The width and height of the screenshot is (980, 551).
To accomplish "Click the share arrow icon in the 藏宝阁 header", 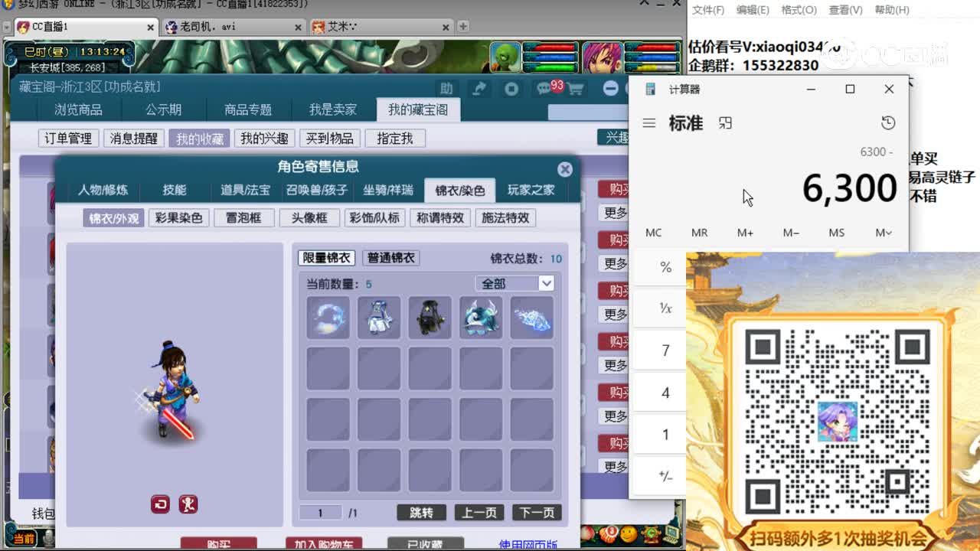I will (x=479, y=89).
